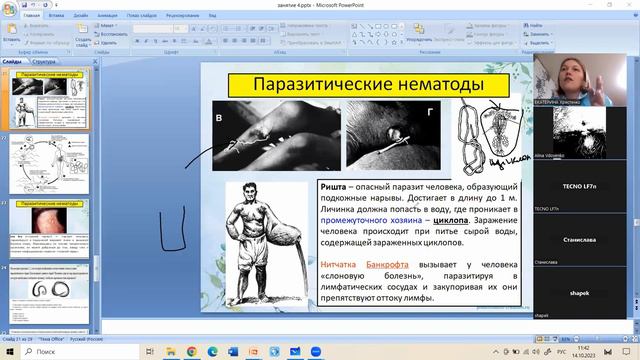640x360 pixels.
Task: Click the zoom out minus button
Action: click(576, 339)
